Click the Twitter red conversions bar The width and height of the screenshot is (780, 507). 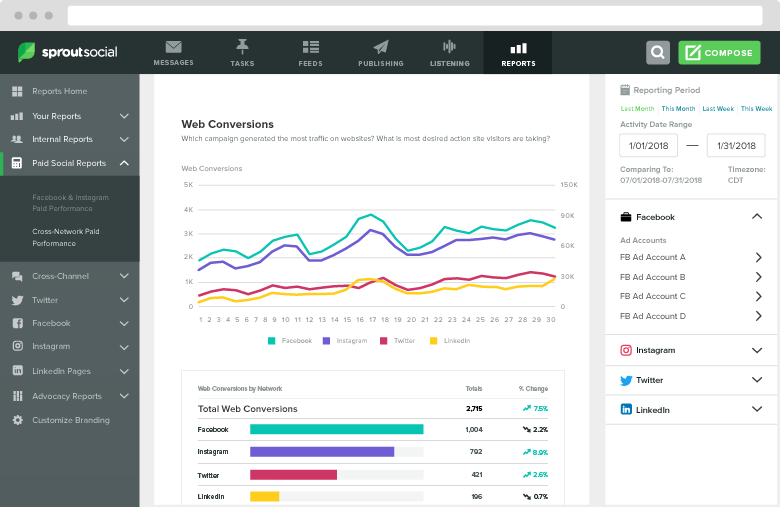tap(293, 475)
